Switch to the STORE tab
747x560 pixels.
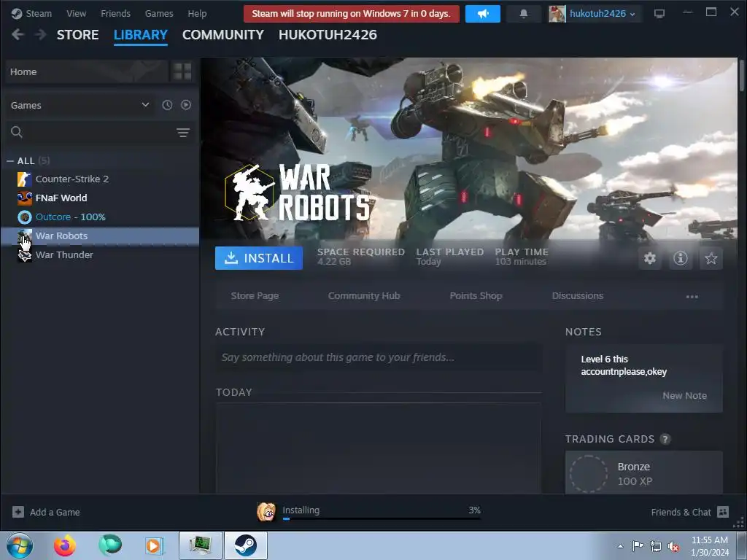click(x=77, y=35)
